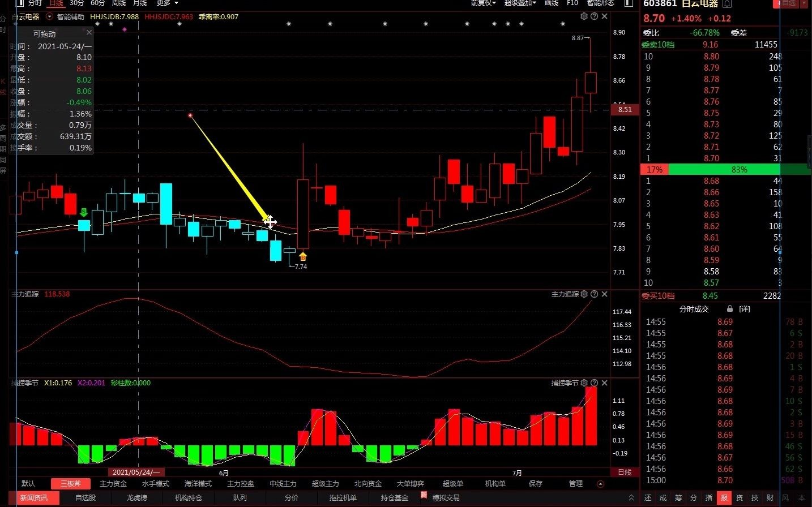
Task: Select the 机构单 indicator tab
Action: coord(495,484)
